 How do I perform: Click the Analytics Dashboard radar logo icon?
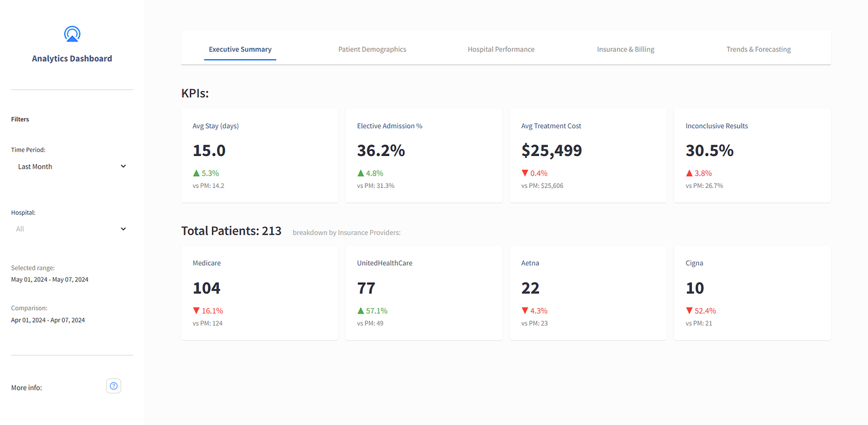[x=72, y=33]
